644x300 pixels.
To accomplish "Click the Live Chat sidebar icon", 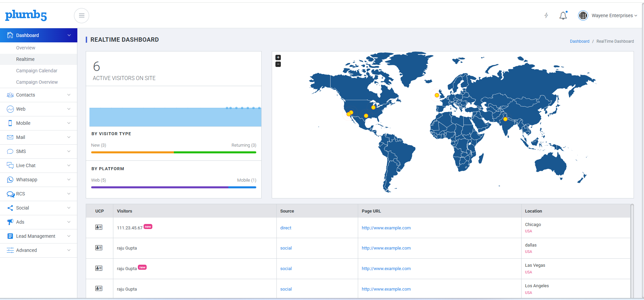I will 10,165.
